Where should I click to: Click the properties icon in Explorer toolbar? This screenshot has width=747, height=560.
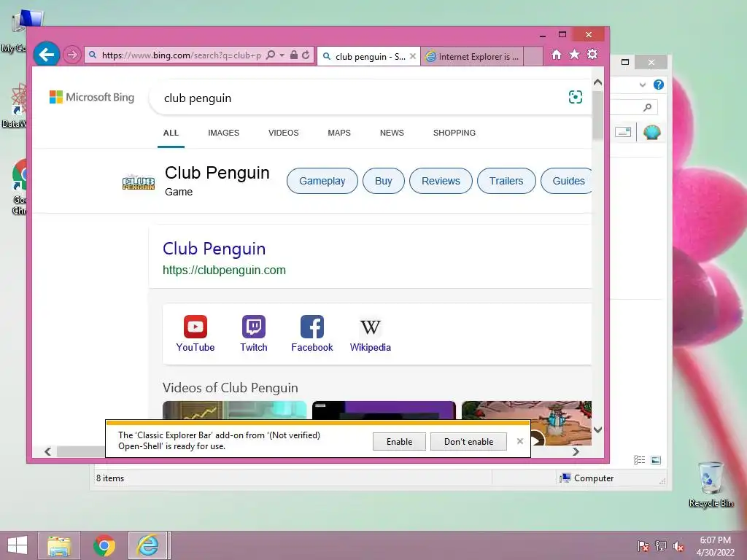[623, 132]
